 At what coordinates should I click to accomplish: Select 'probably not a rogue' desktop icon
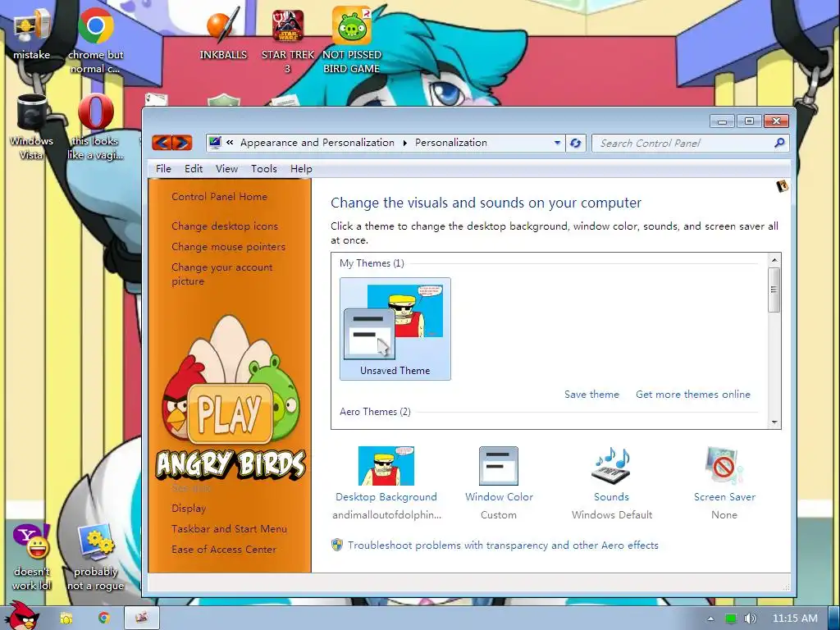point(95,557)
